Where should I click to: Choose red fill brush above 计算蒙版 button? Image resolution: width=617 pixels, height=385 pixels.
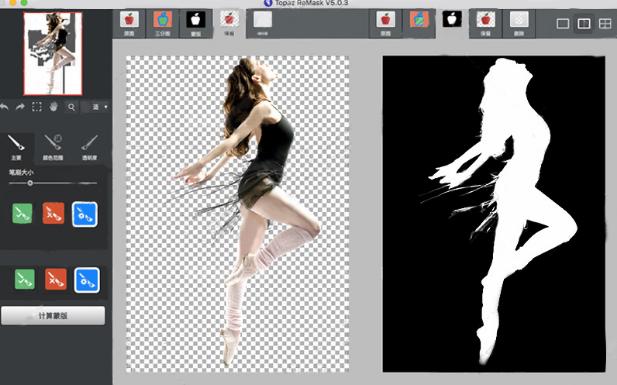click(x=55, y=279)
